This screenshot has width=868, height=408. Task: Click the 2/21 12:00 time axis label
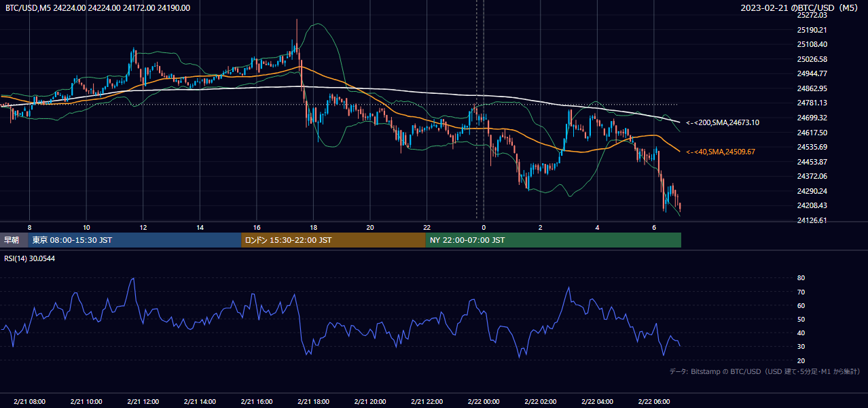(143, 402)
